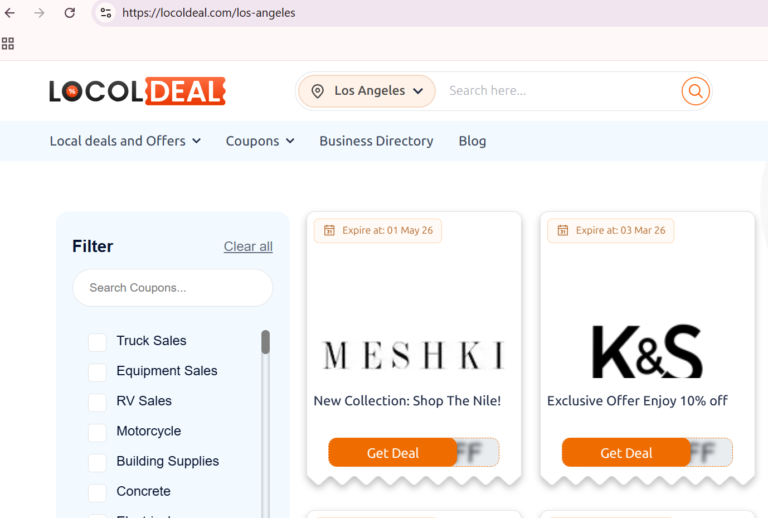Check the RV Sales checkbox
The width and height of the screenshot is (768, 518).
[x=97, y=402]
